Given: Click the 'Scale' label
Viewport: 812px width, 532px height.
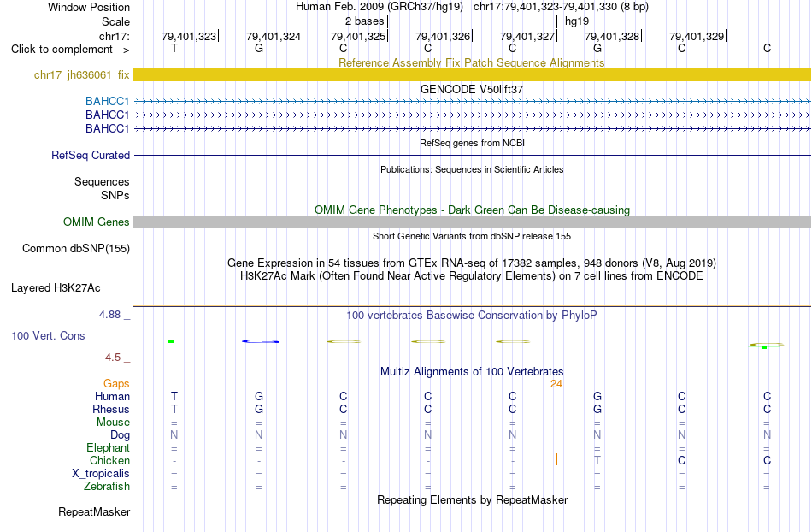Looking at the screenshot, I should click(115, 21).
